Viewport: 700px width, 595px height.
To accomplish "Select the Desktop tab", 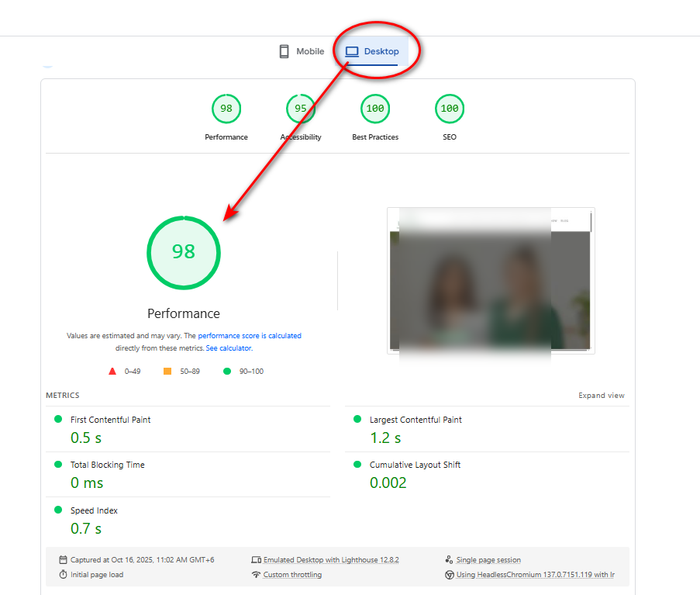I will click(x=372, y=51).
